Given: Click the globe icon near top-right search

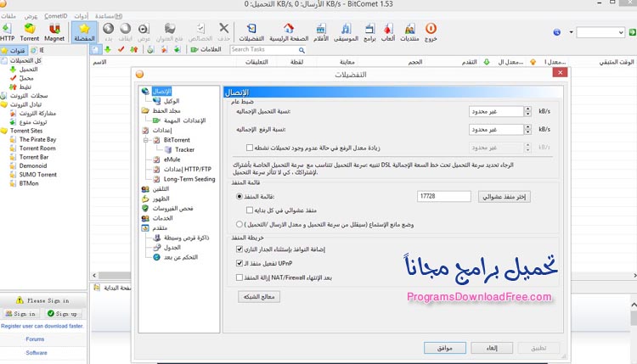Looking at the screenshot, I should point(557,32).
